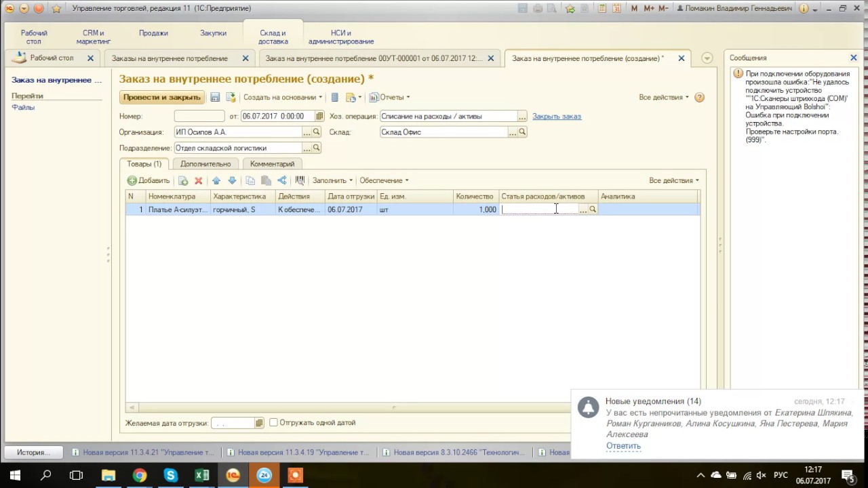Open ellipsis chooser for Организация field
This screenshot has height=488, width=868.
307,132
